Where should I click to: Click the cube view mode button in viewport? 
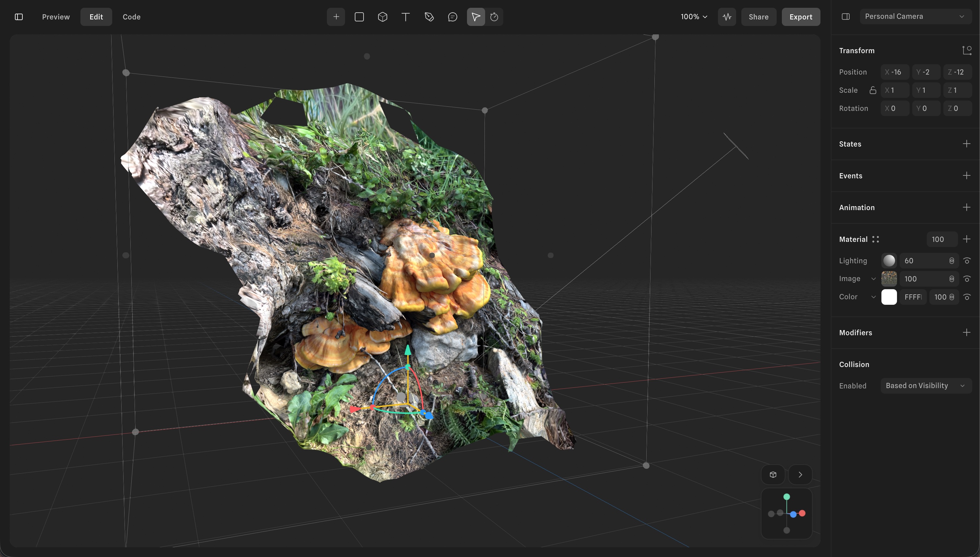(x=773, y=474)
